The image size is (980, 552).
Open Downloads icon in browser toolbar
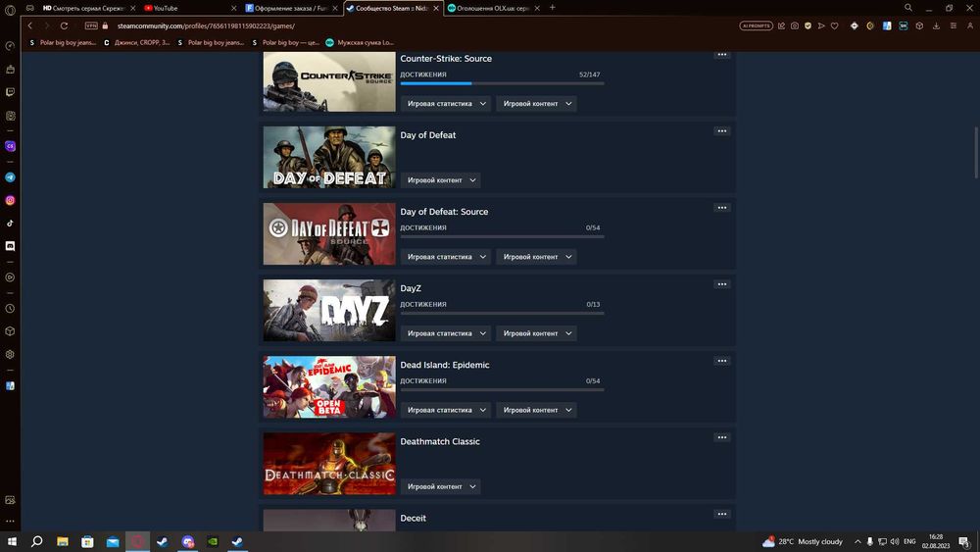coord(936,25)
